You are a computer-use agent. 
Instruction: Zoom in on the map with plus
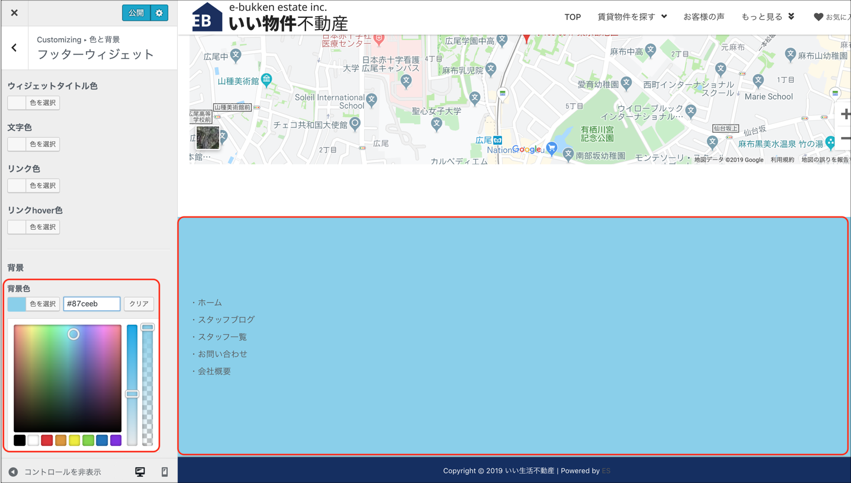pyautogui.click(x=845, y=114)
